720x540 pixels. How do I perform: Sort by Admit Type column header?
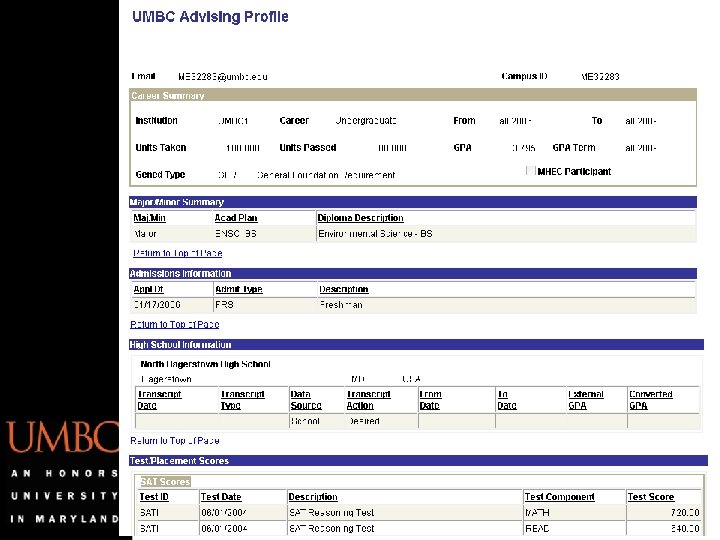[x=239, y=289]
